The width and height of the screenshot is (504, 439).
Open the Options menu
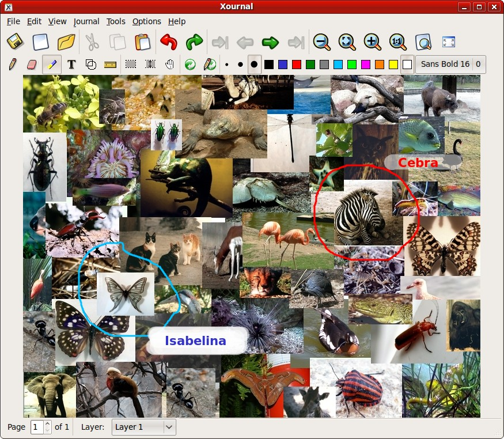146,21
